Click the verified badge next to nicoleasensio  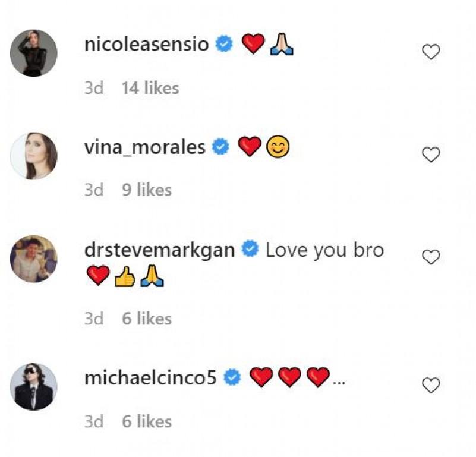(x=224, y=45)
